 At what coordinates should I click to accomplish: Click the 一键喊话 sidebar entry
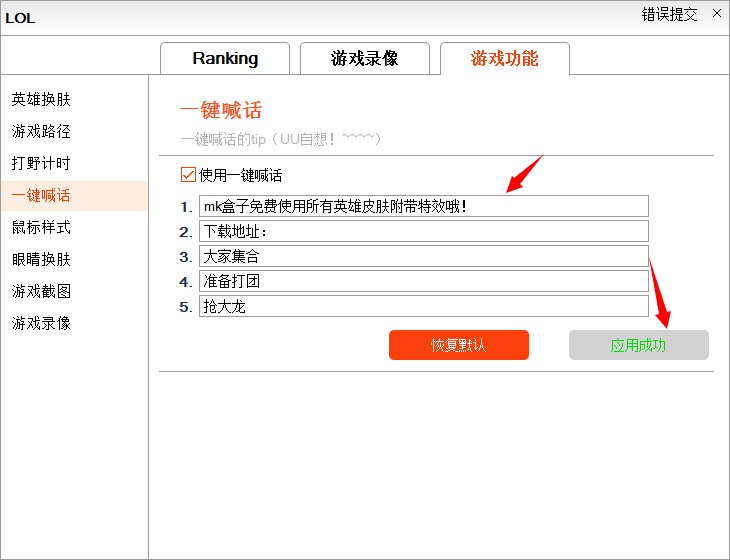point(41,196)
